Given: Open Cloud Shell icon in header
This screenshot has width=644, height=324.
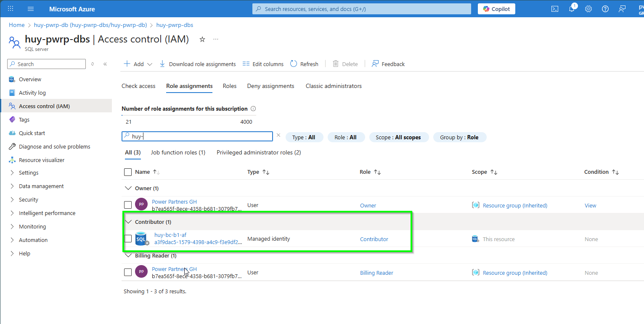Looking at the screenshot, I should pyautogui.click(x=555, y=9).
